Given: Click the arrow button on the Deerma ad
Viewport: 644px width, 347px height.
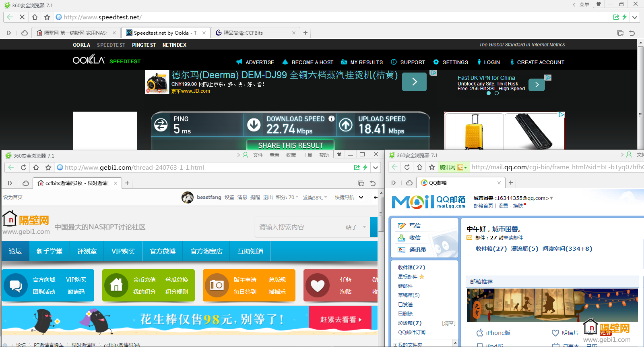Looking at the screenshot, I should pyautogui.click(x=414, y=82).
